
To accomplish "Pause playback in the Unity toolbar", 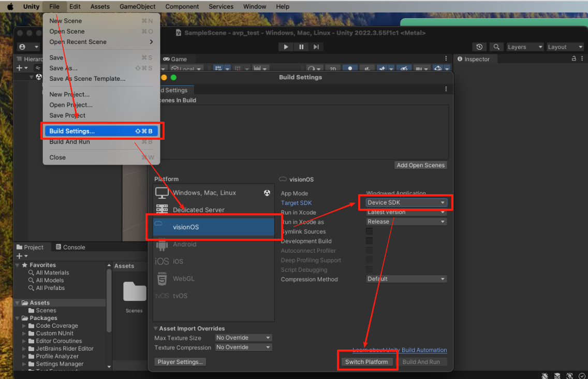I will tap(301, 47).
